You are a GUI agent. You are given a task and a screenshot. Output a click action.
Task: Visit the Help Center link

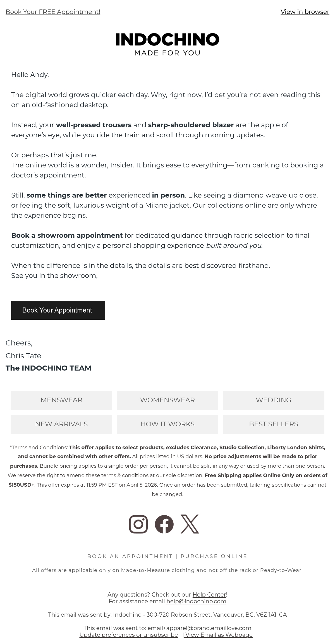[209, 595]
